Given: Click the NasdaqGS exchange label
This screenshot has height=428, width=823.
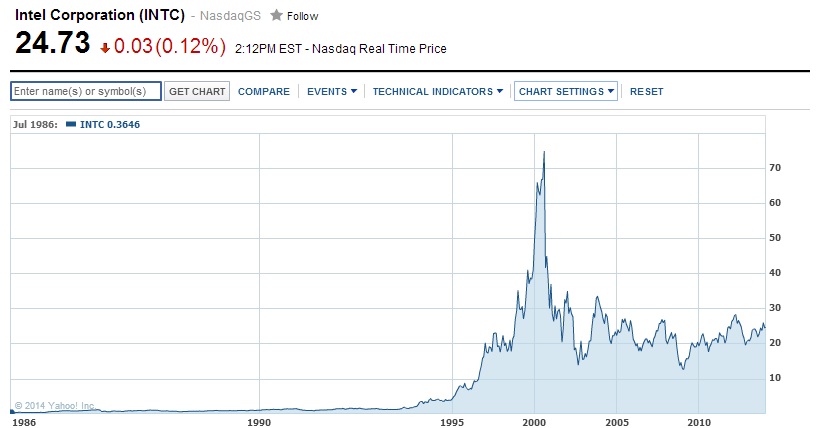Looking at the screenshot, I should pyautogui.click(x=230, y=16).
